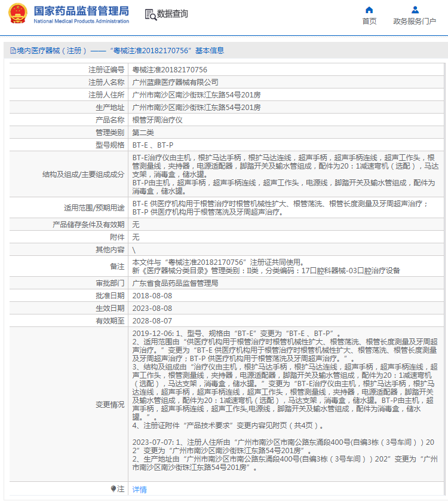Click the 注册人名称 label
The image size is (448, 501).
pos(106,82)
